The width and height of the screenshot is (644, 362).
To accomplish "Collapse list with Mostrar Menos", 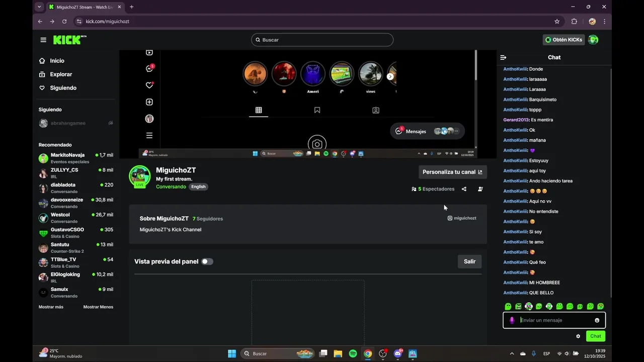I will coord(98,307).
